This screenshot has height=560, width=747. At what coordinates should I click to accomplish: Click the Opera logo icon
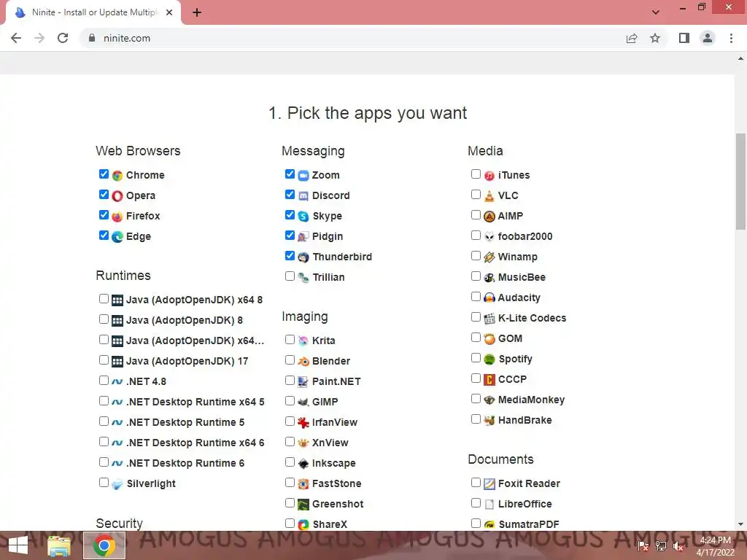click(x=117, y=196)
